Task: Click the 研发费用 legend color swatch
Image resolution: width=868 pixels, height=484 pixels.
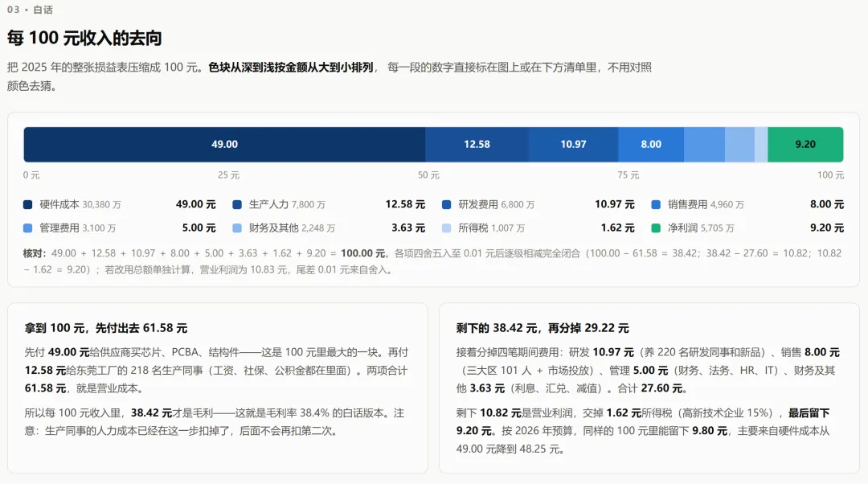Action: (446, 204)
